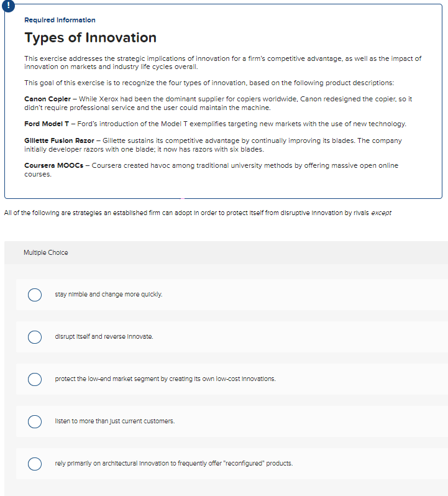Click the italic word 'except' in the question
The height and width of the screenshot is (496, 448).
tap(382, 213)
